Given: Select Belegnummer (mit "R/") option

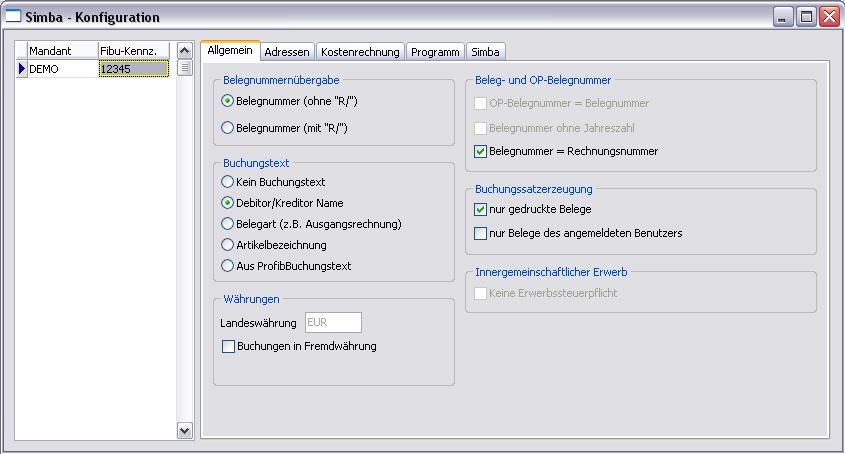Looking at the screenshot, I should [228, 128].
